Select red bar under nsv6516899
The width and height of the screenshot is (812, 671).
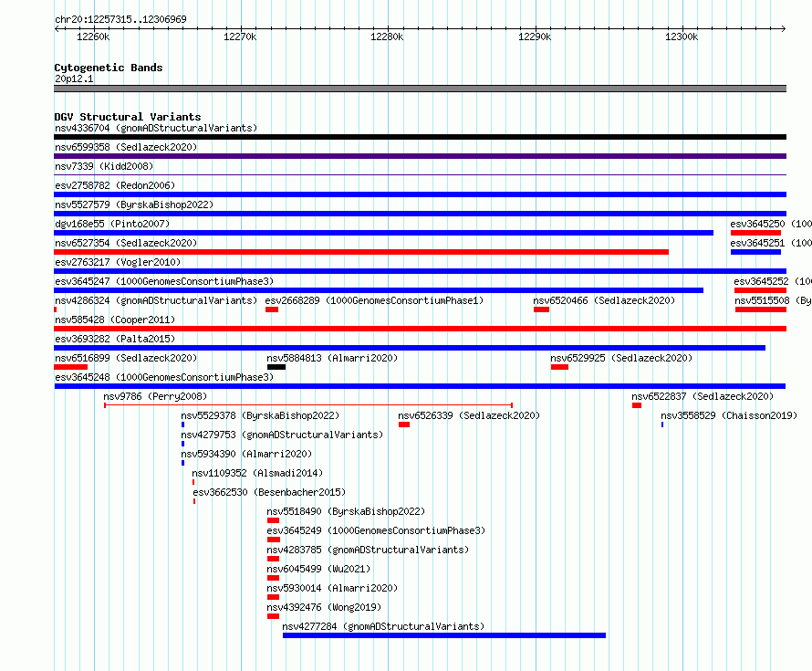point(70,367)
